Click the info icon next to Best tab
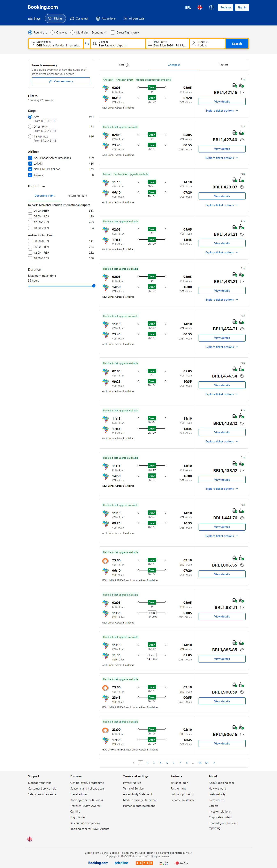Image resolution: width=277 pixels, height=868 pixels. pyautogui.click(x=127, y=65)
